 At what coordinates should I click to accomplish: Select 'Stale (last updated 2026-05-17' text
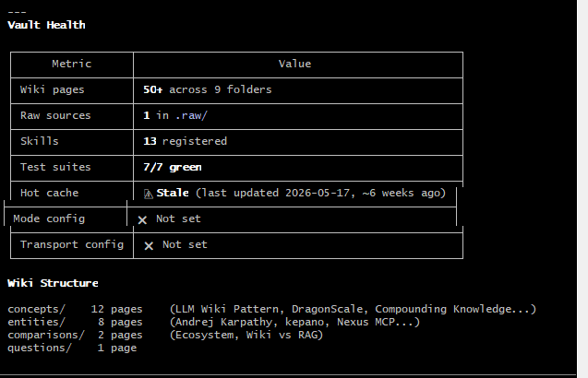(x=253, y=193)
